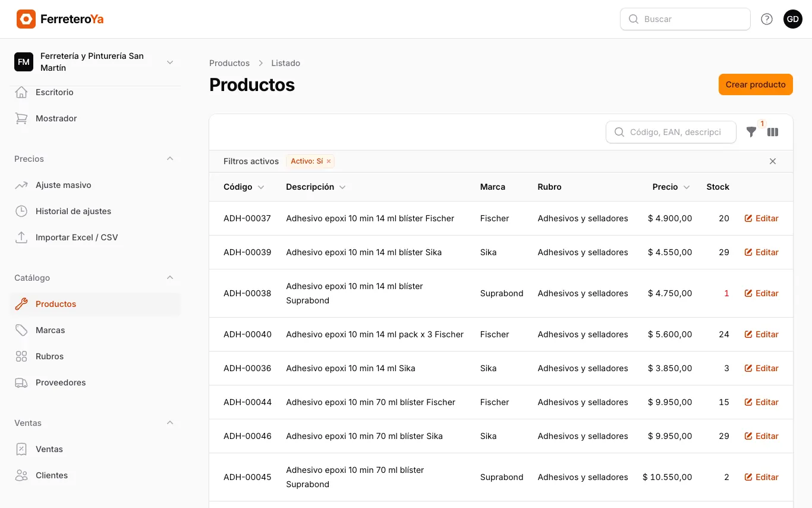Remove the 'Activo: Sí' filter tag
Viewport: 812px width, 508px height.
pos(328,161)
